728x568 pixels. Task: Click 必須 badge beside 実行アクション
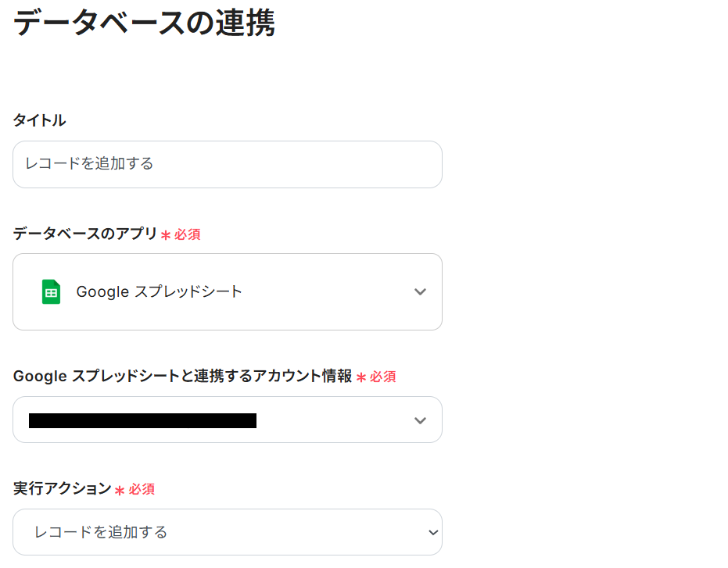click(x=142, y=489)
